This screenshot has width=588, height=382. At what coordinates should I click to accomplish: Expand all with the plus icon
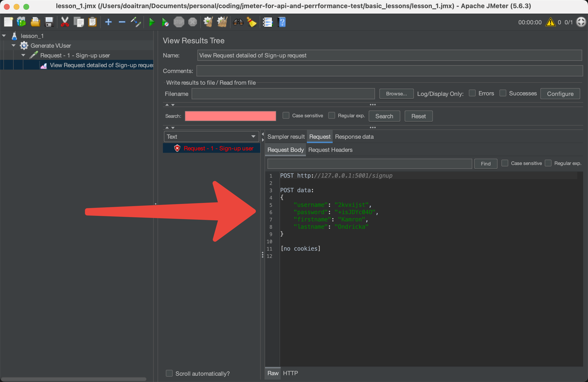(108, 22)
